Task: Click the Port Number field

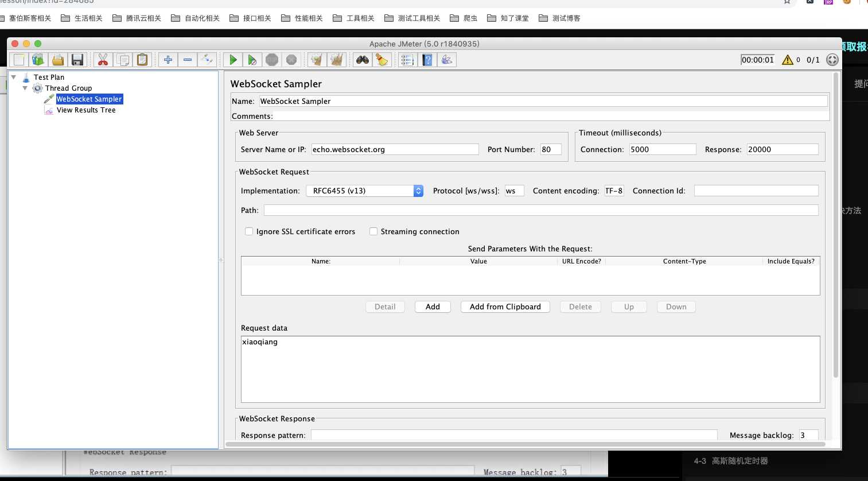Action: click(x=551, y=149)
